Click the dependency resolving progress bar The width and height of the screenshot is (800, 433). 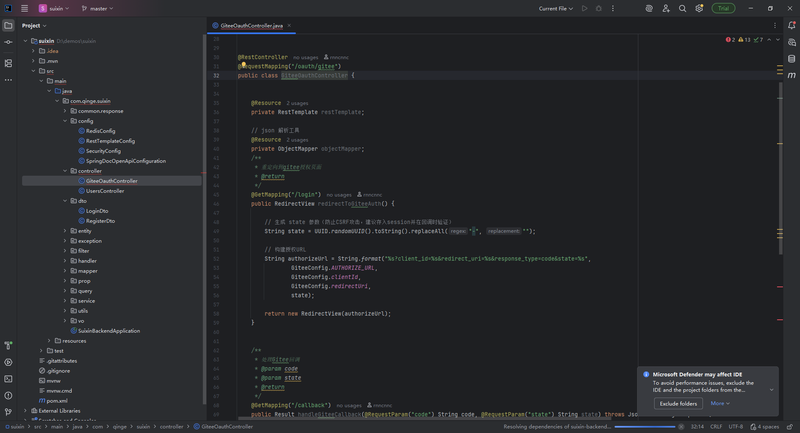(647, 426)
